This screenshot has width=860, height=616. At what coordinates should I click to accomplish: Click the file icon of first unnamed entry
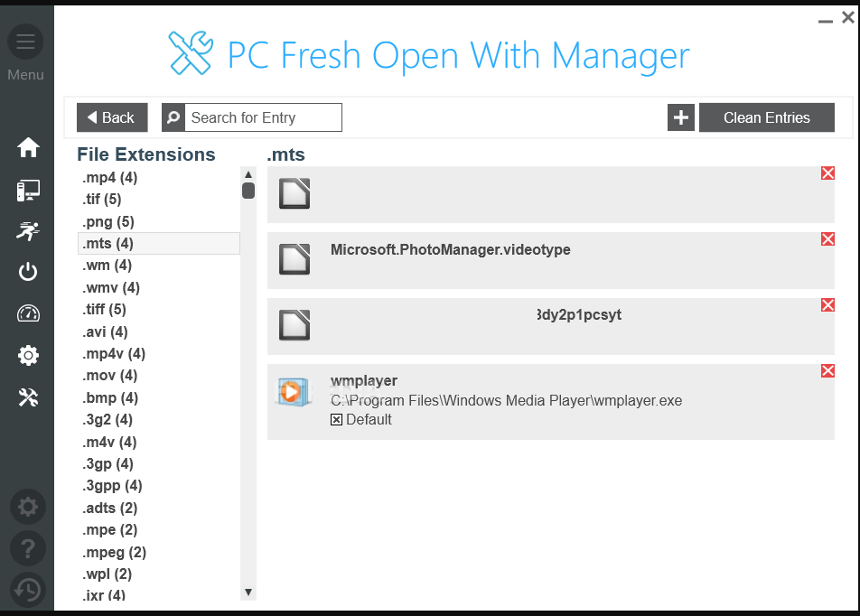pyautogui.click(x=294, y=193)
